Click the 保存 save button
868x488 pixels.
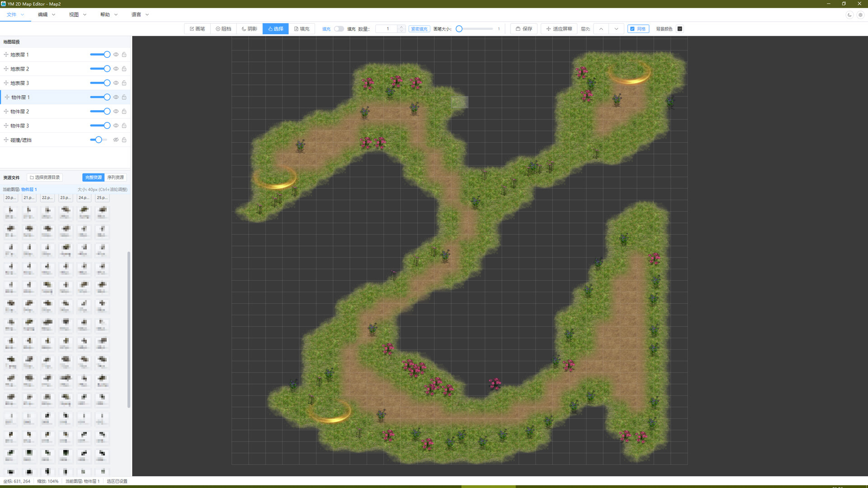[x=524, y=29]
